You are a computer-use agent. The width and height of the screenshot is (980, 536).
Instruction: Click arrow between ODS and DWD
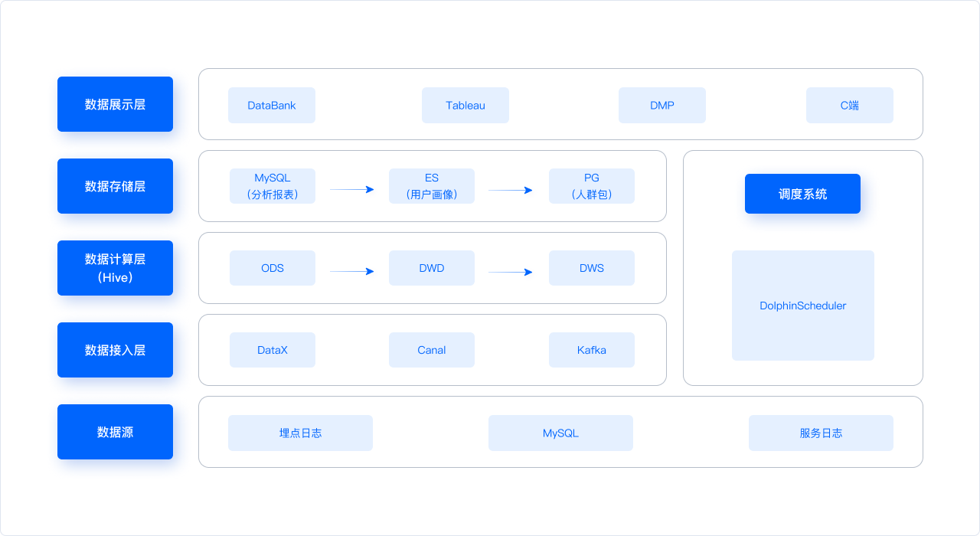coord(352,271)
